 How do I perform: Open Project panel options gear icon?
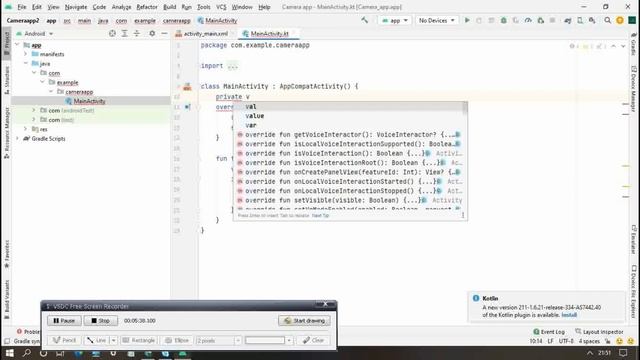pos(152,33)
